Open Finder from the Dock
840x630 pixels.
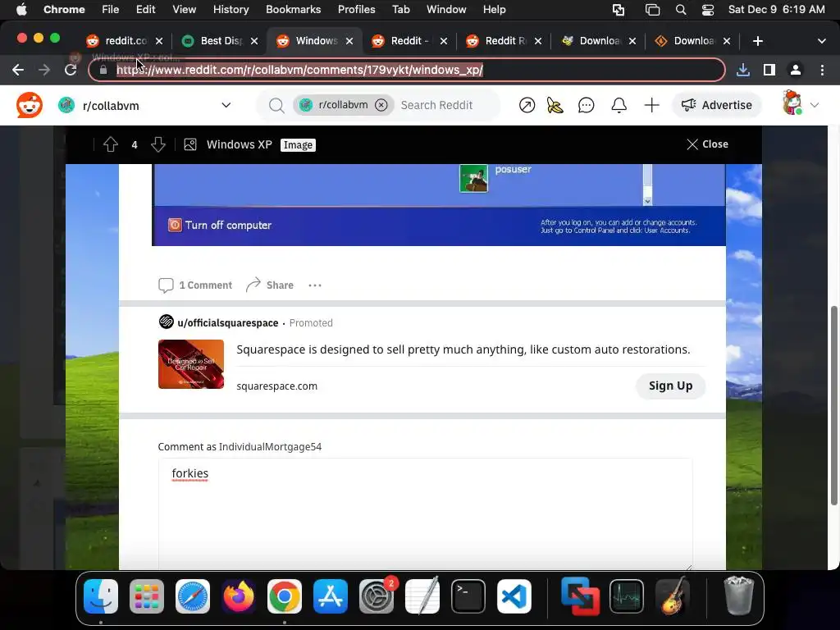(101, 596)
